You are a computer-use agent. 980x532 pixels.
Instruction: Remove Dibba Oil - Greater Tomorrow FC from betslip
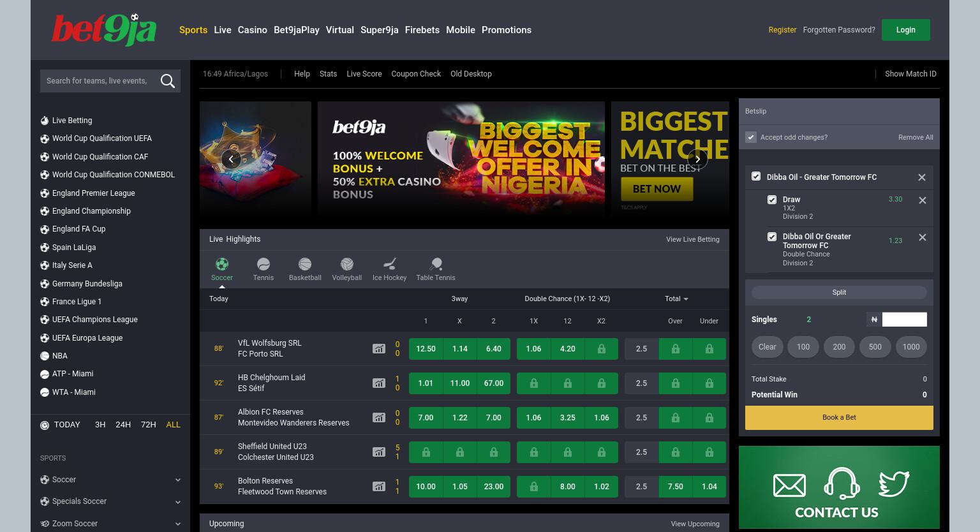(x=922, y=177)
